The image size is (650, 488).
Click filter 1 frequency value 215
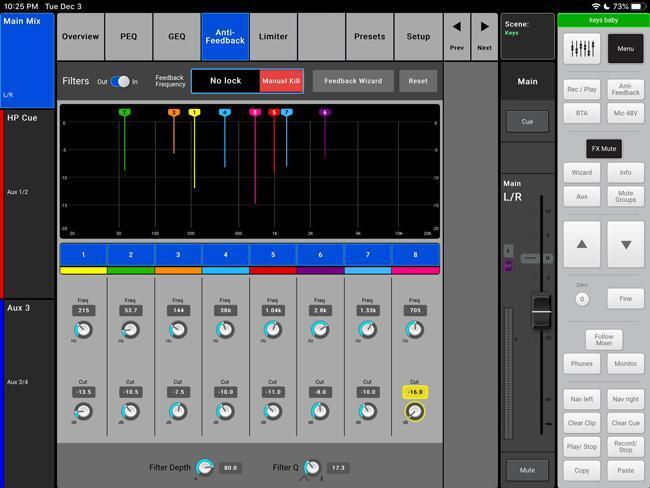(x=83, y=310)
